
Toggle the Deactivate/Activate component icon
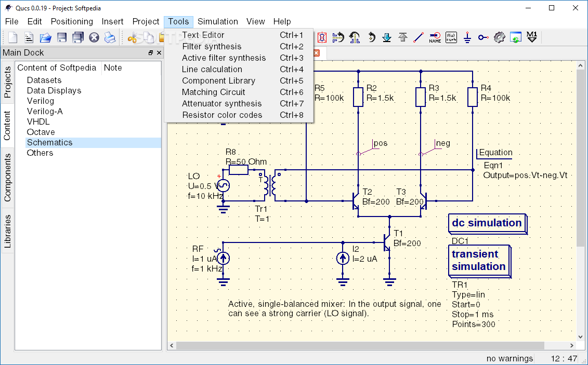[322, 37]
